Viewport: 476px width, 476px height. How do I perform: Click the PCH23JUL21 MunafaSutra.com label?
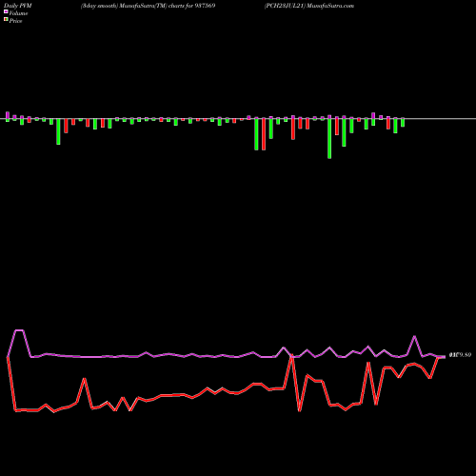coord(309,6)
